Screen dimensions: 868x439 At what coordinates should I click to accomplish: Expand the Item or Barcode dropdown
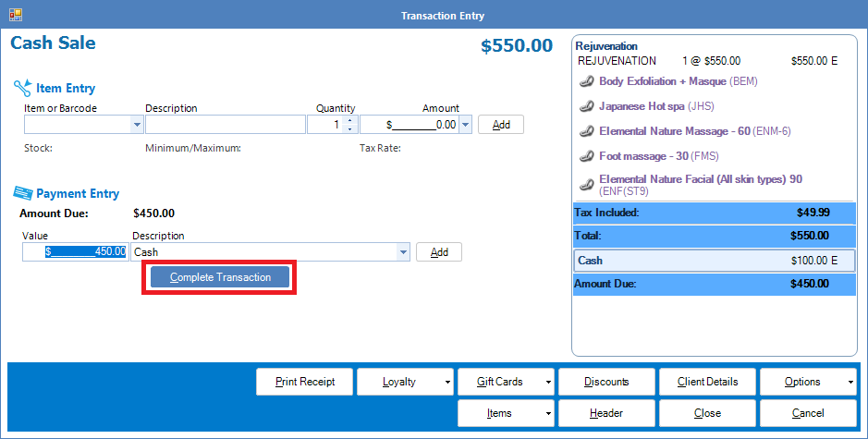138,125
